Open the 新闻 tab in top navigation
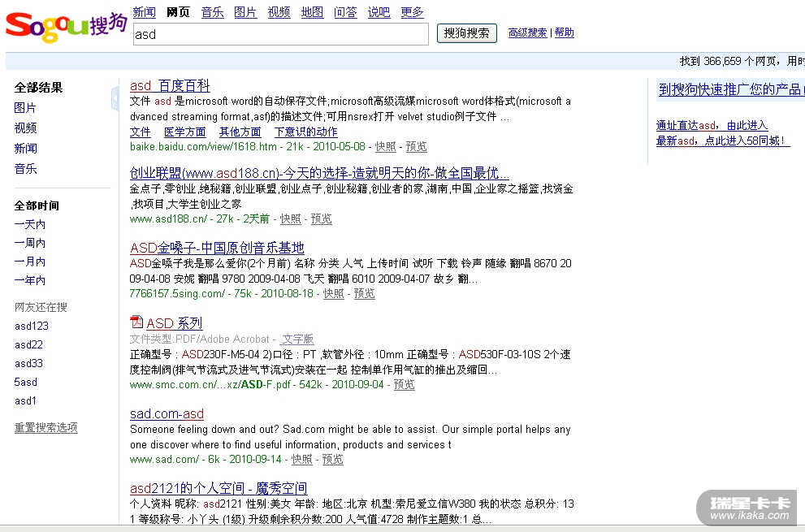Screen dimensions: 805x532 click(144, 12)
